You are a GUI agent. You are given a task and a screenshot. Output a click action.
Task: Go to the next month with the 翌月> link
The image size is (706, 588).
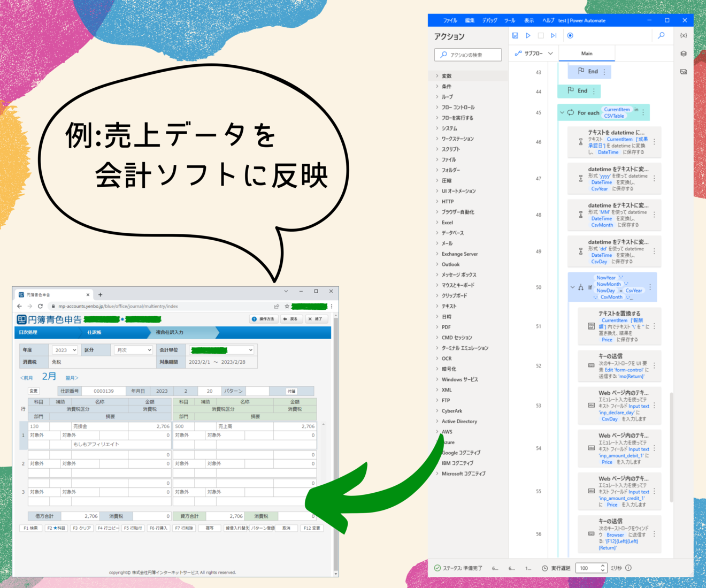click(x=72, y=378)
